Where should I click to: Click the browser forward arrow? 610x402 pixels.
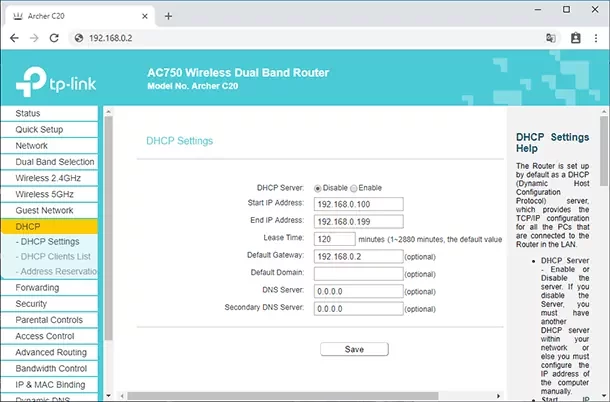[x=34, y=38]
